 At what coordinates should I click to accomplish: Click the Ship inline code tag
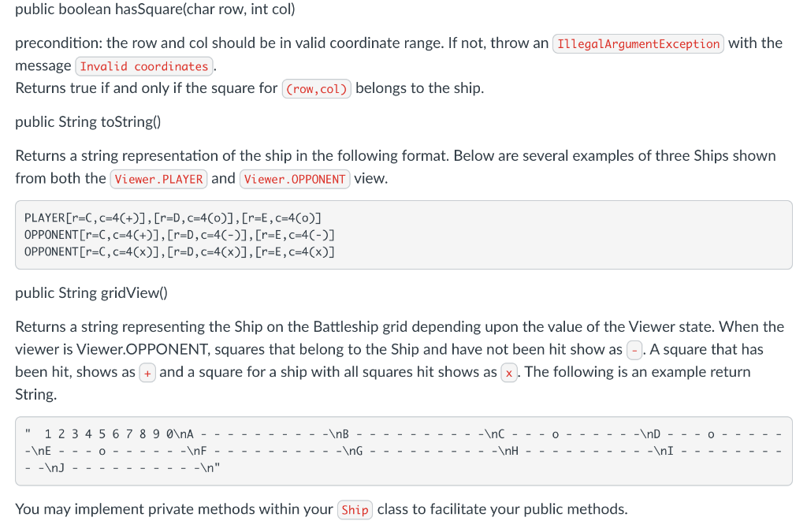(355, 510)
